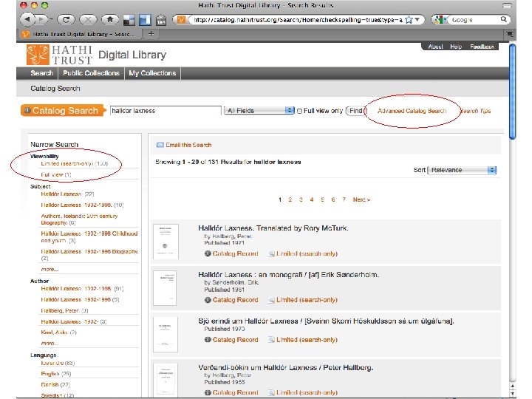Open the title Verðandi-bókin um Halldór Laxness
This screenshot has height=399, width=532.
point(286,367)
